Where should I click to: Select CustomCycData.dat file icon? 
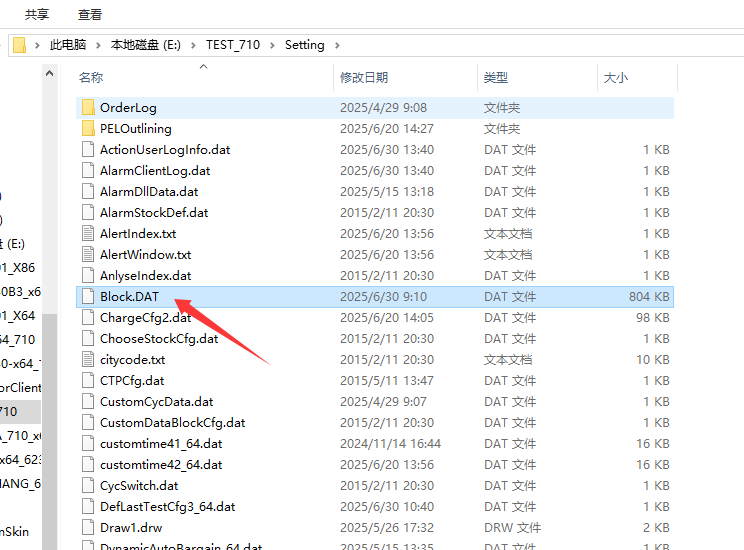[x=88, y=401]
